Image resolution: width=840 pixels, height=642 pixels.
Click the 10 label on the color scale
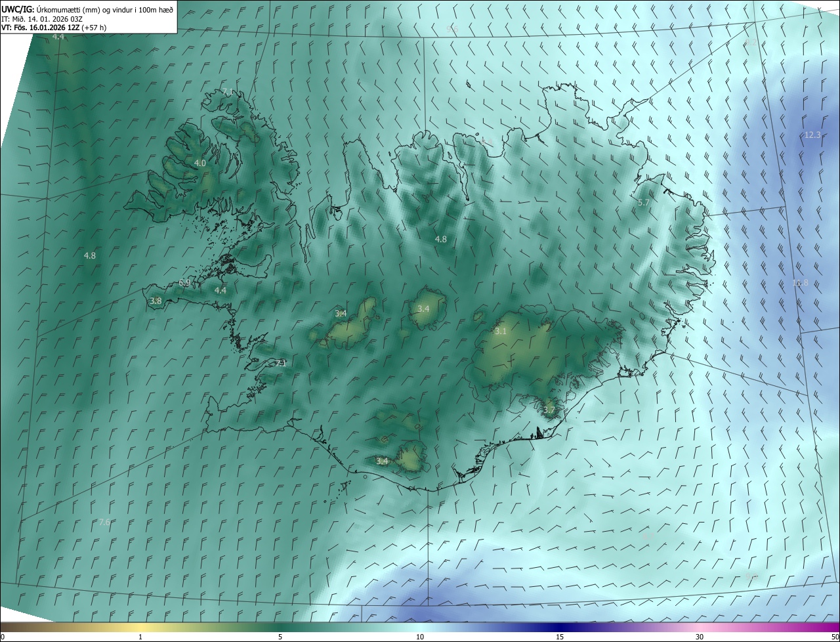point(420,637)
